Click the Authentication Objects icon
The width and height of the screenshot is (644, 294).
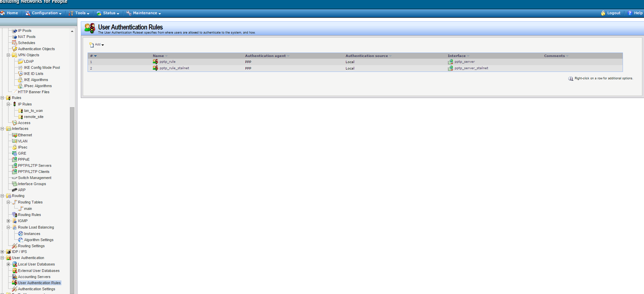click(x=15, y=49)
